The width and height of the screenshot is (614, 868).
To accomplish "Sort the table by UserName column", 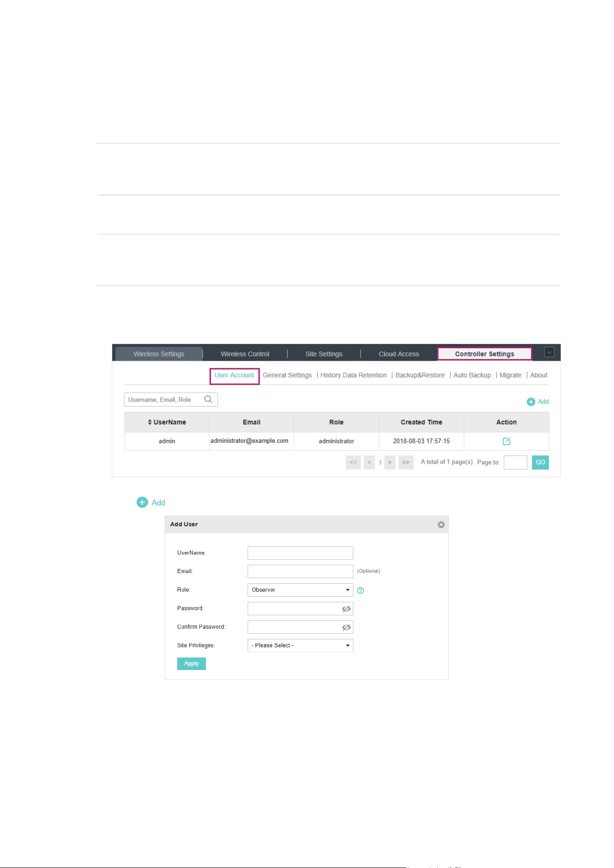I will click(167, 422).
